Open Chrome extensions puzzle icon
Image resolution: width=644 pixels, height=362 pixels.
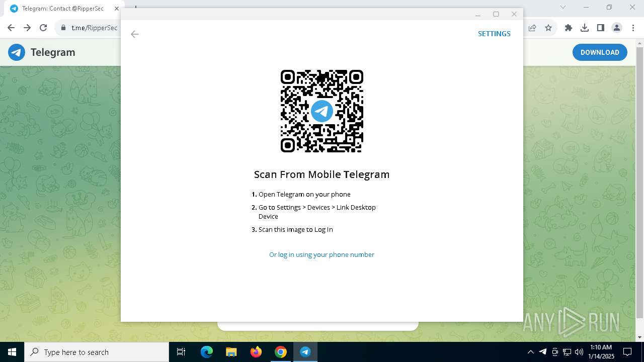pyautogui.click(x=569, y=28)
